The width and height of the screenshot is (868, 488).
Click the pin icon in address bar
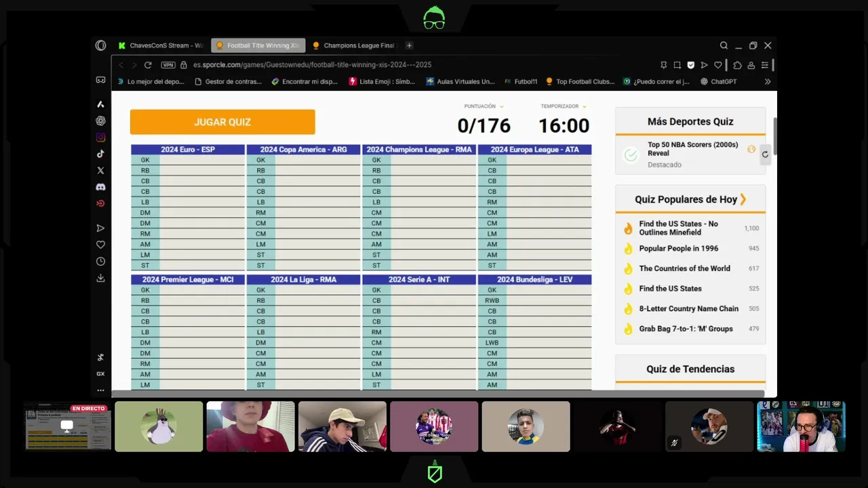tap(663, 65)
